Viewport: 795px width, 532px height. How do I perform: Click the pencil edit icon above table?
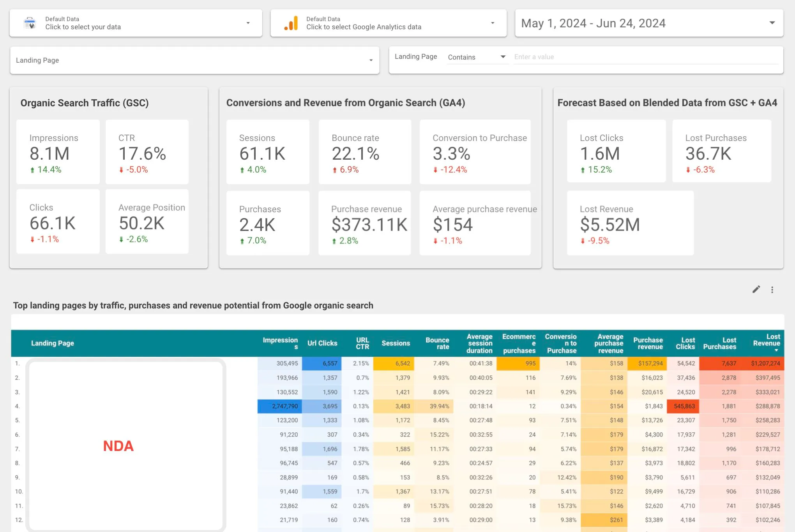coord(756,289)
